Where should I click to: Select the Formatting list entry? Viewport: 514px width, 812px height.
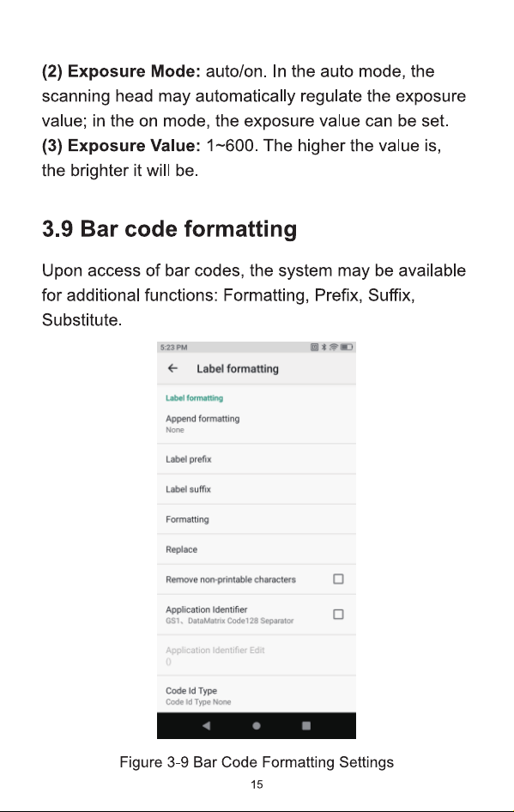257,519
